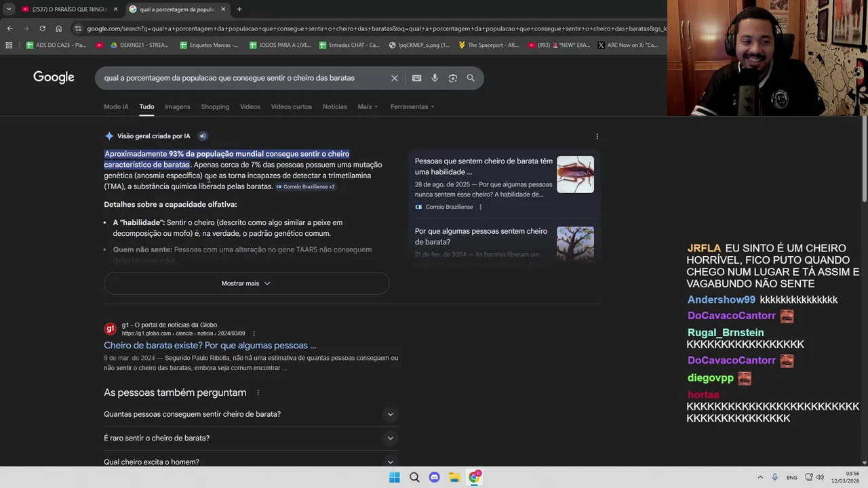This screenshot has height=488, width=868.
Task: Close the YouTube PARAÍSO tab
Action: pyautogui.click(x=115, y=9)
